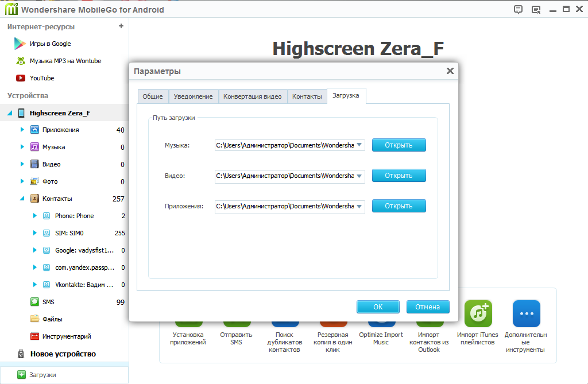Click the Google Play games icon

point(21,44)
